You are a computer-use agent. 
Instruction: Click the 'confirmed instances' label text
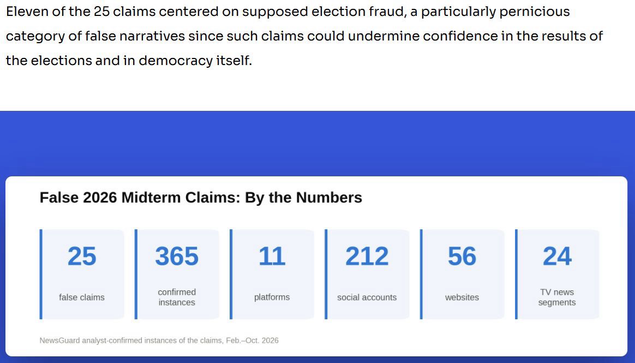(x=177, y=297)
